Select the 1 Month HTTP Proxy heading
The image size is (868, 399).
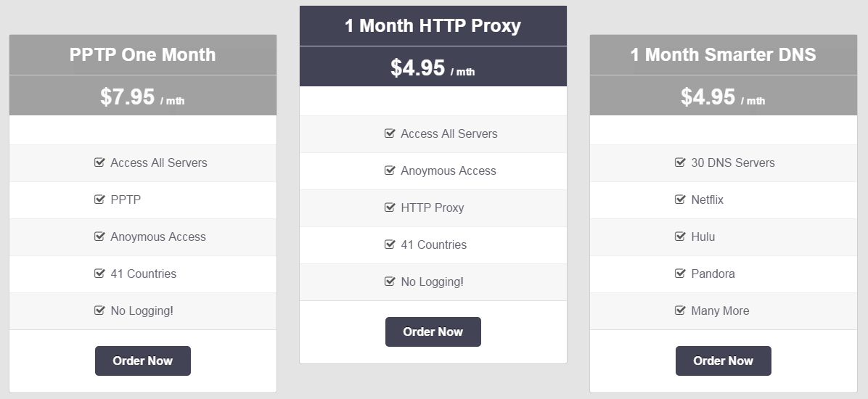tap(433, 25)
